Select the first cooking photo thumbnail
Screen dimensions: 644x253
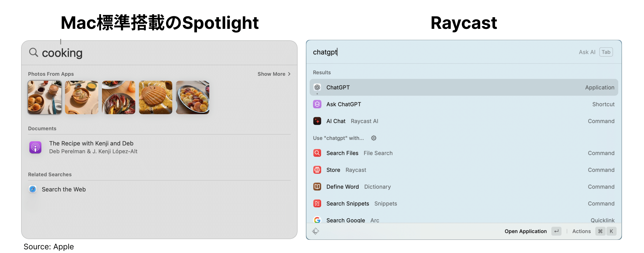click(x=45, y=98)
